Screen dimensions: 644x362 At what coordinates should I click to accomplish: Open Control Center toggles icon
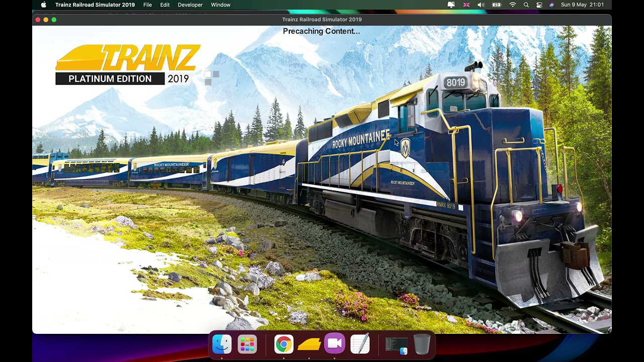[x=539, y=5]
